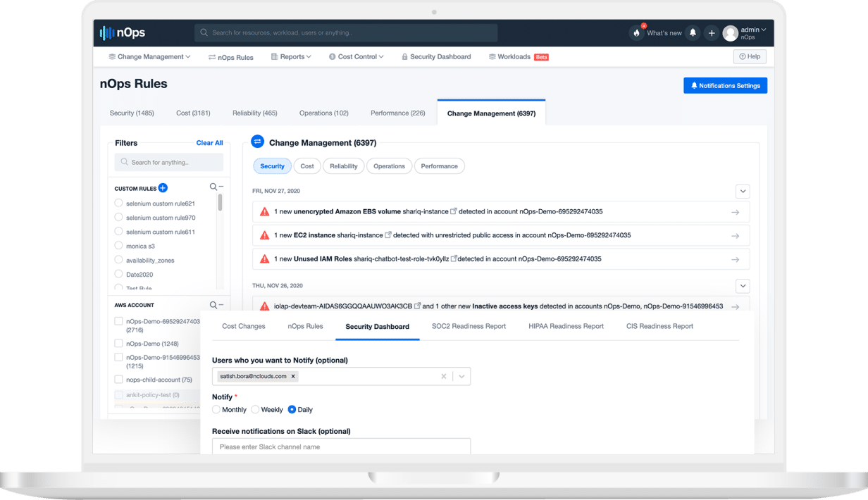868x500 pixels.
Task: Click the Notifications Settings button
Action: click(725, 85)
